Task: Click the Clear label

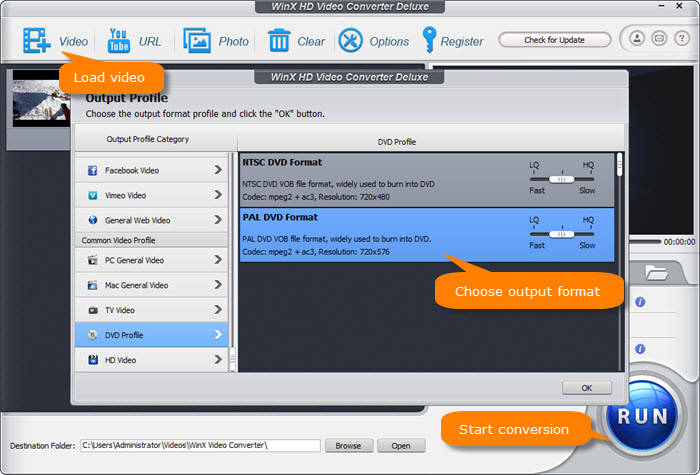Action: coord(311,42)
